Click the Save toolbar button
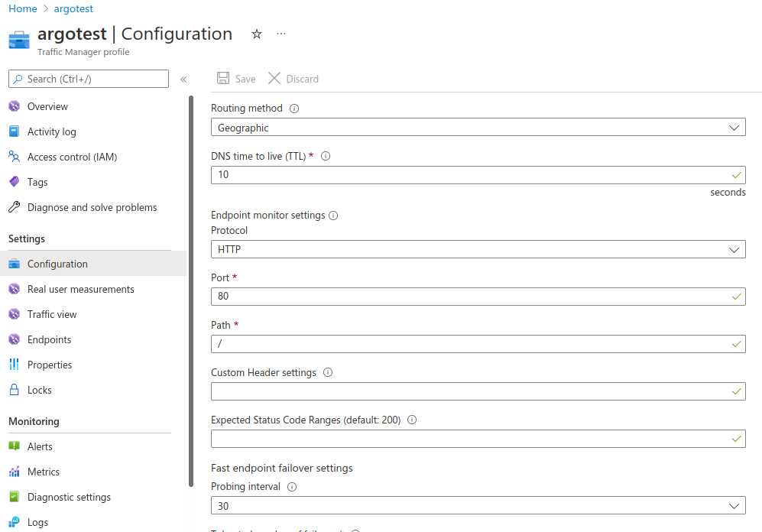 (236, 79)
